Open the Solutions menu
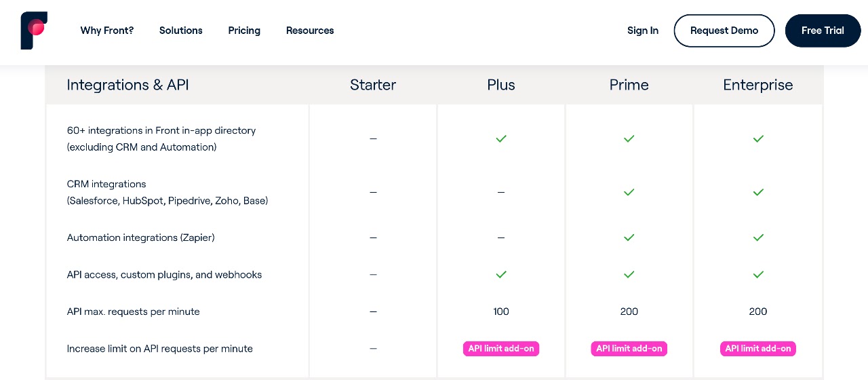 point(181,31)
